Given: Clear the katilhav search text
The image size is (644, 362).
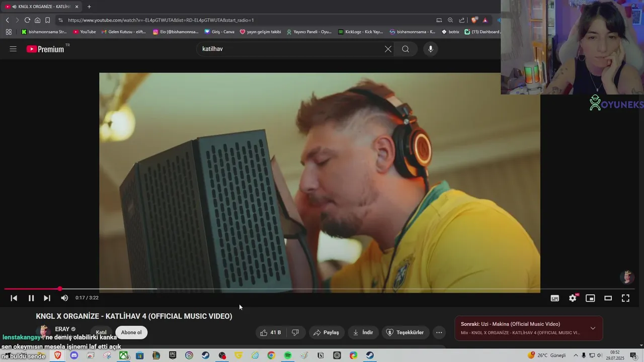Looking at the screenshot, I should pyautogui.click(x=388, y=49).
